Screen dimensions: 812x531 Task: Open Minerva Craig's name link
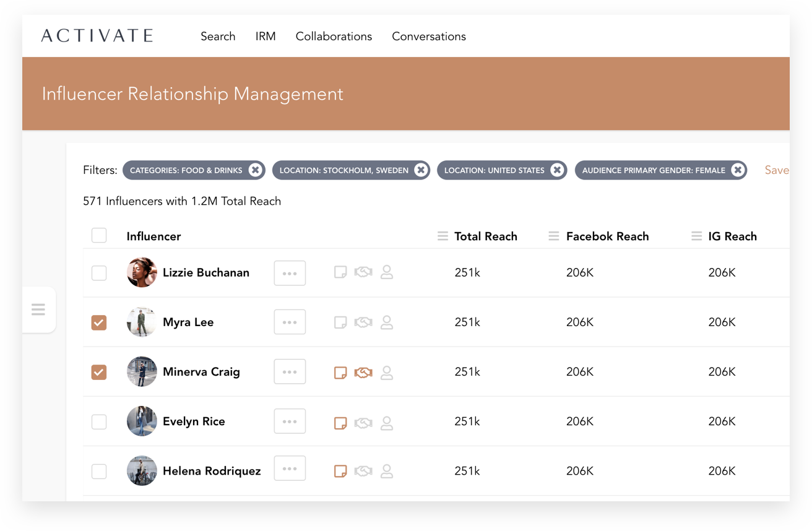tap(201, 372)
